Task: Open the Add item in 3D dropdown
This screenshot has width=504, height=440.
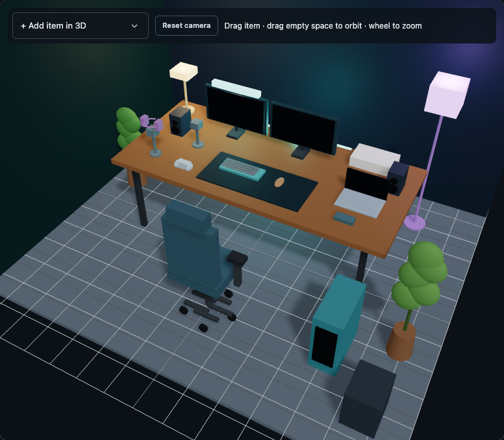Action: [81, 26]
